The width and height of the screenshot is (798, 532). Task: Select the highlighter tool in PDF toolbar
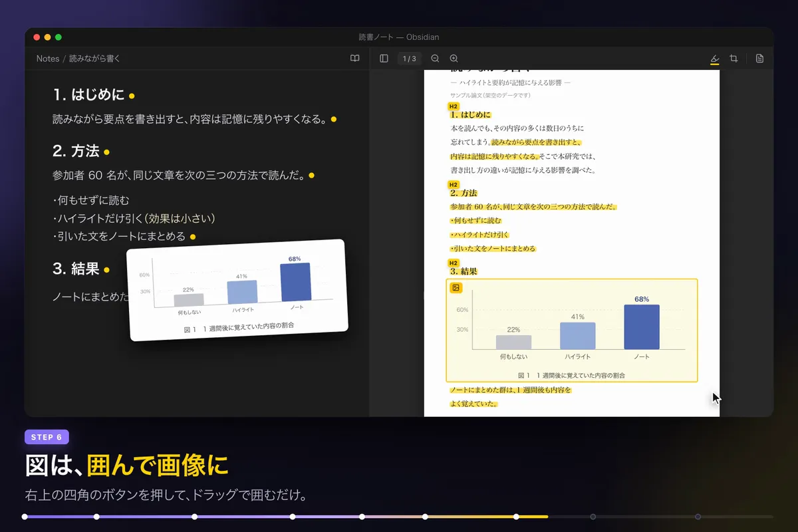point(715,59)
